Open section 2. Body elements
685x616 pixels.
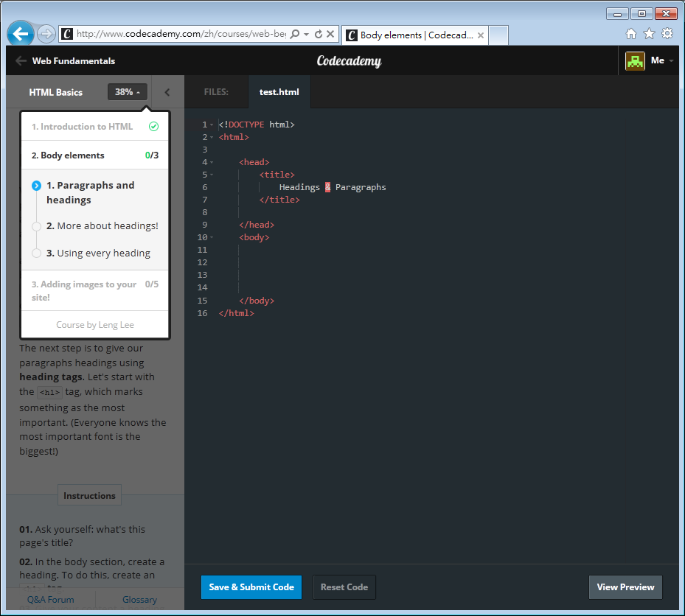point(95,155)
